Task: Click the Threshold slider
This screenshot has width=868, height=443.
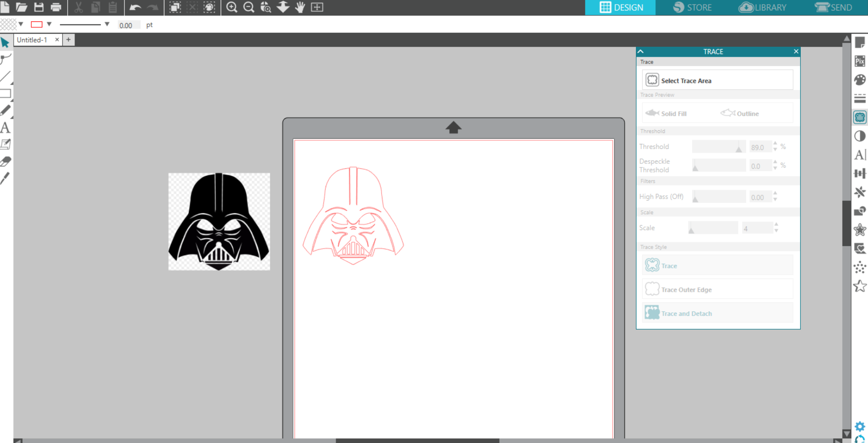Action: (719, 147)
